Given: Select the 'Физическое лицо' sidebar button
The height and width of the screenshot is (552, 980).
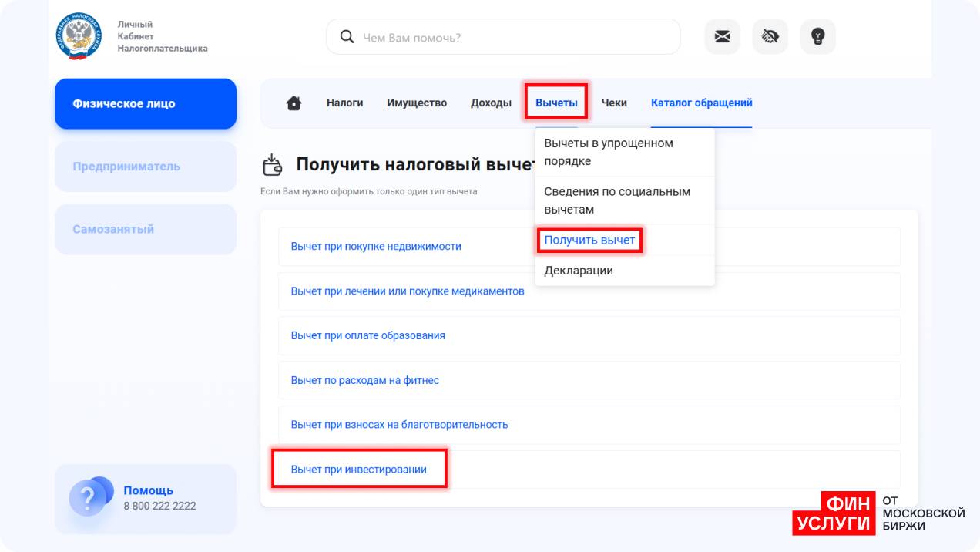Looking at the screenshot, I should point(146,103).
